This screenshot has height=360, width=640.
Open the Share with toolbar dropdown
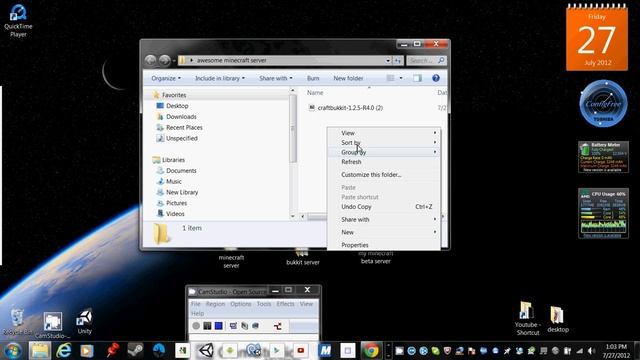click(x=276, y=78)
